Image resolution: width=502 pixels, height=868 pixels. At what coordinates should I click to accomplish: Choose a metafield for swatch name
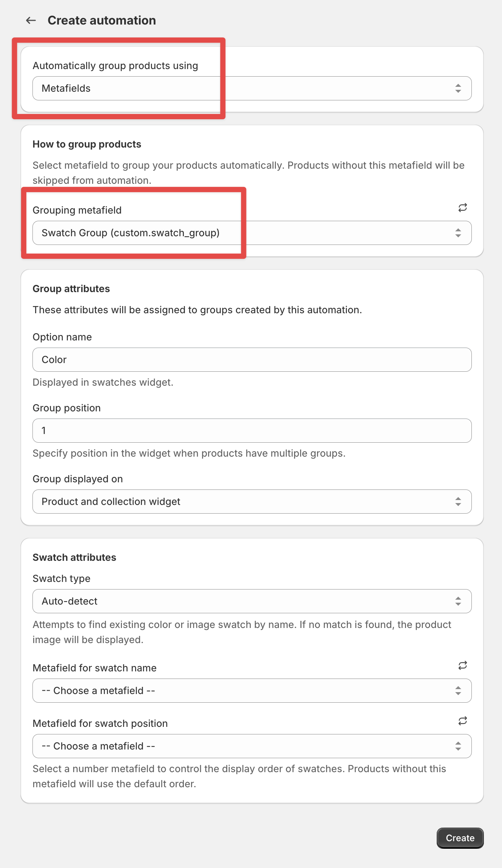point(252,691)
